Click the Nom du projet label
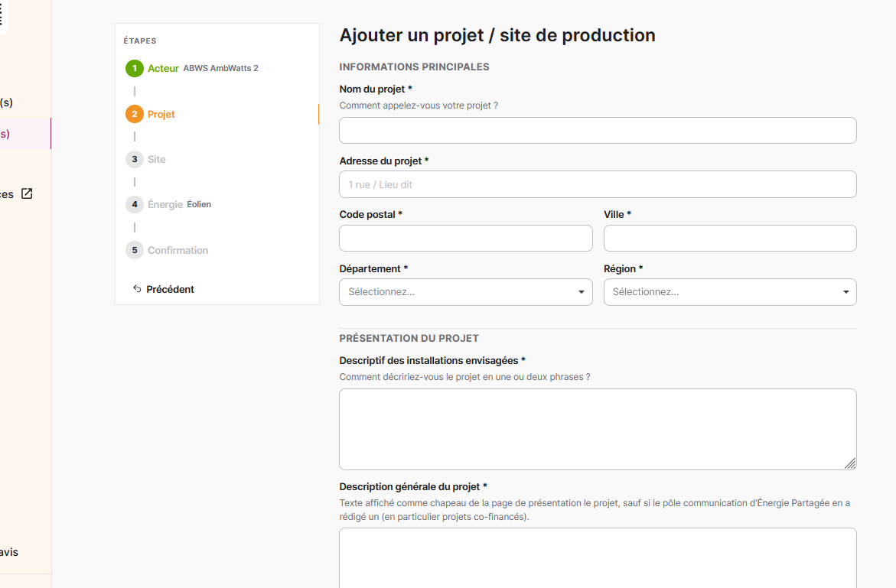The height and width of the screenshot is (588, 896). tap(376, 89)
